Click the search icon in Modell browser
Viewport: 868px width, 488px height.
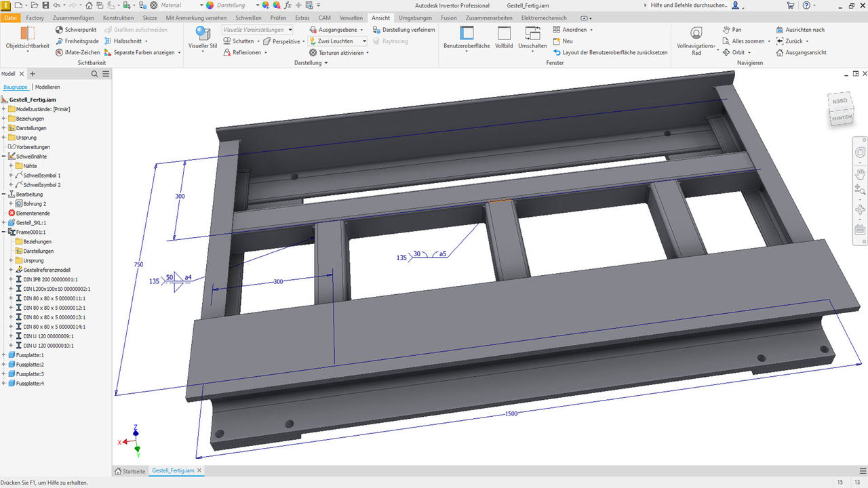[94, 74]
